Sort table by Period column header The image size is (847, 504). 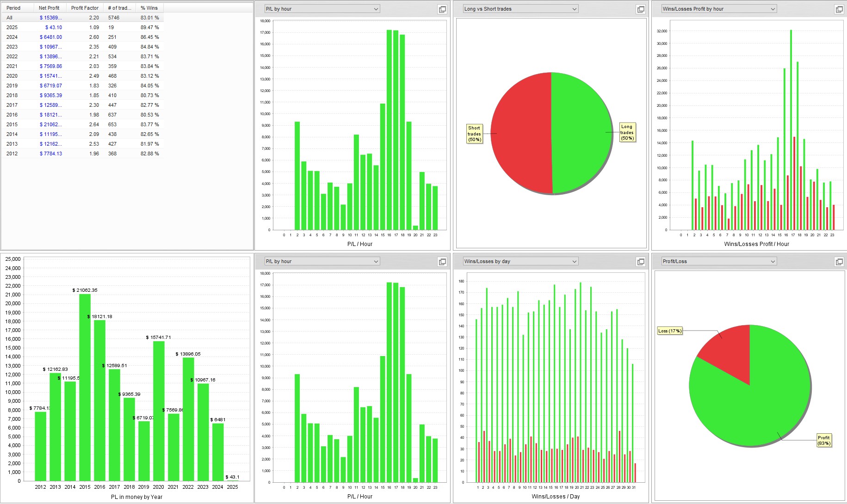pos(18,8)
